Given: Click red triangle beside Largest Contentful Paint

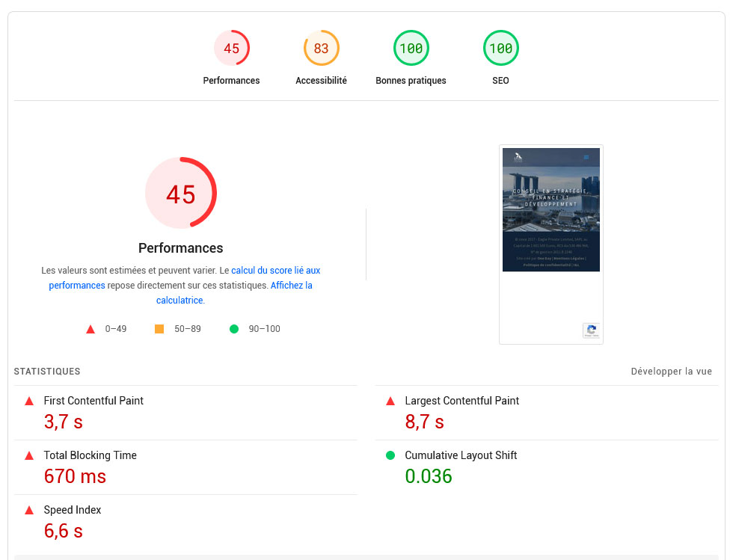Looking at the screenshot, I should pos(390,401).
